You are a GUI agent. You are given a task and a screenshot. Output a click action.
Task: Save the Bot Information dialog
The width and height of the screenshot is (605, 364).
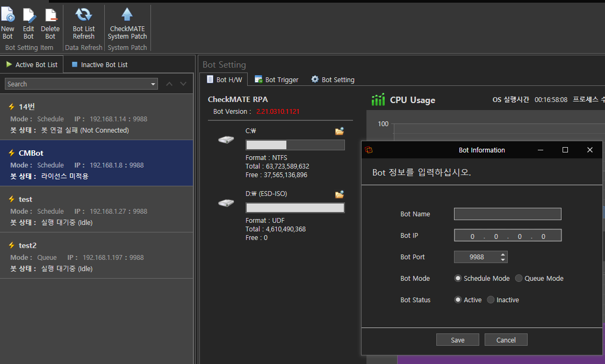458,340
